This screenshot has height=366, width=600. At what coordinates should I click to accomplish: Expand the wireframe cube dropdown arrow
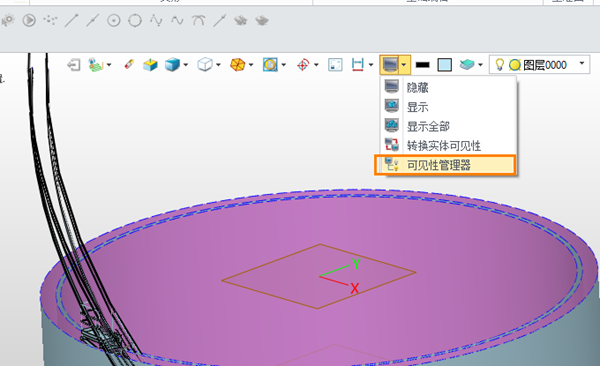tap(218, 65)
